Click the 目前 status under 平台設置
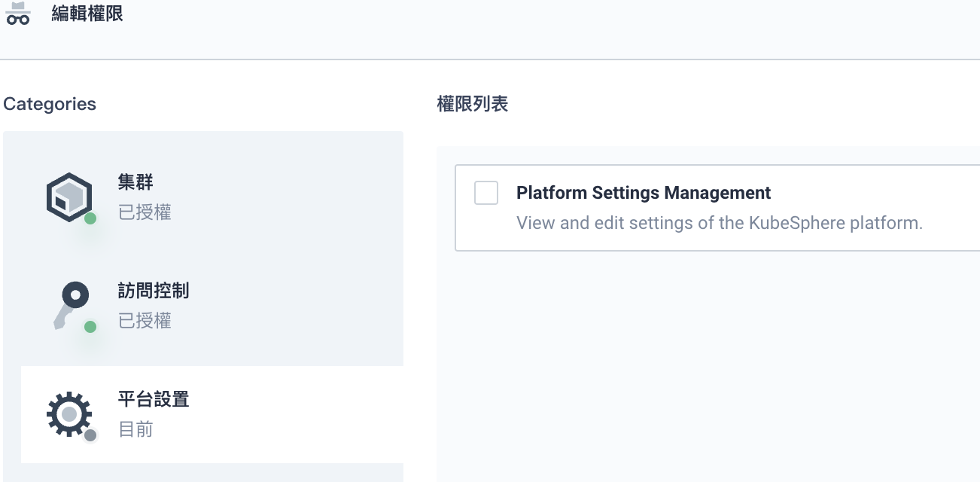The height and width of the screenshot is (482, 980). pos(136,429)
